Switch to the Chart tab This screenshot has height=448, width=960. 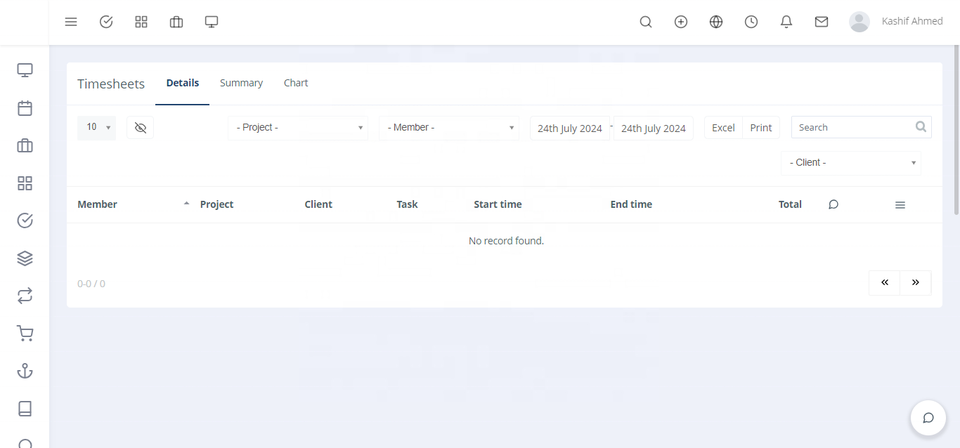(x=296, y=83)
